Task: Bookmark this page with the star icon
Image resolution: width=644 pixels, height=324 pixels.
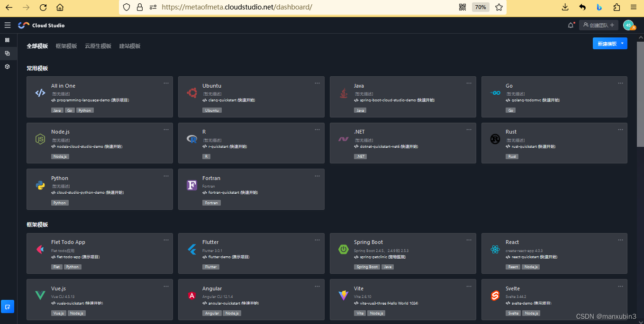Action: [499, 7]
